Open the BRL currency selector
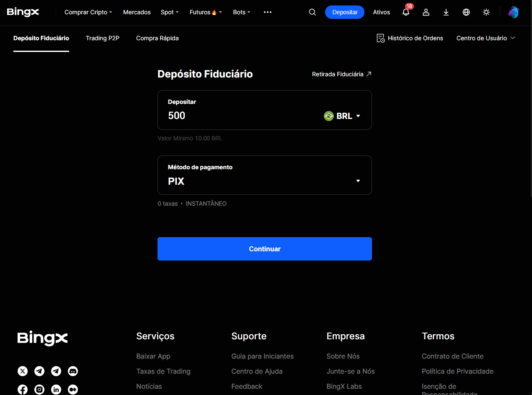The height and width of the screenshot is (395, 532). pos(342,116)
